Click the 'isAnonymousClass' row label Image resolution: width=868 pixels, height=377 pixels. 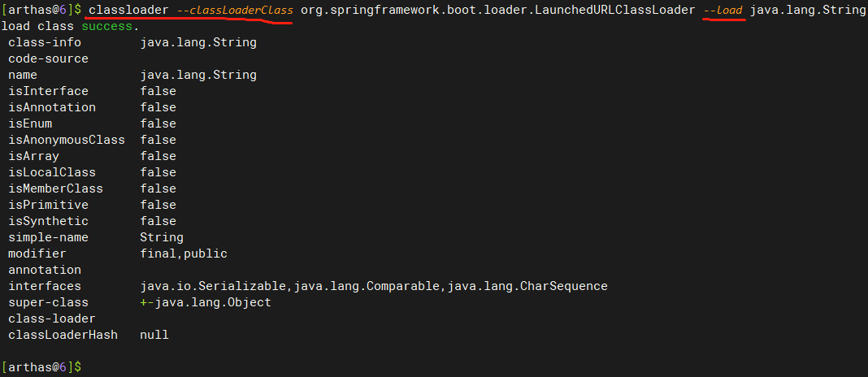tap(67, 140)
